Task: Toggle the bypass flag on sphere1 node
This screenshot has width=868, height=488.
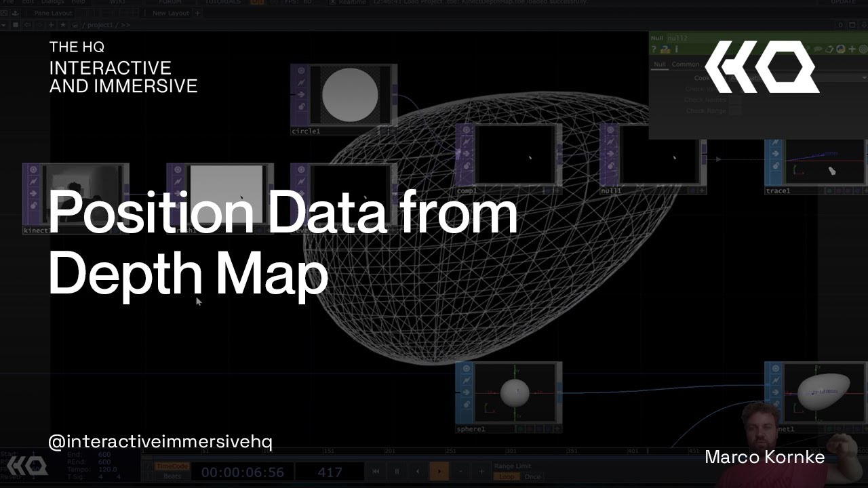Action: [466, 392]
